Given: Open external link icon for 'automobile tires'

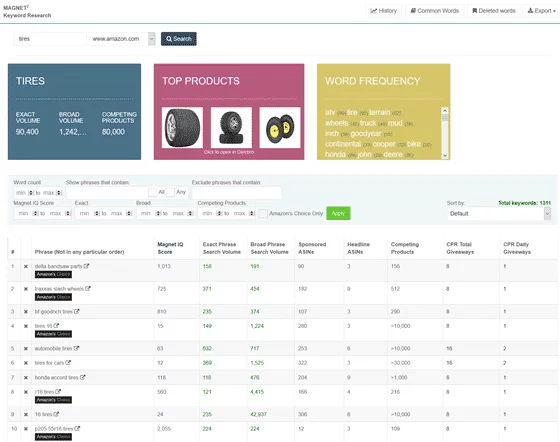Looking at the screenshot, I should click(x=76, y=348).
